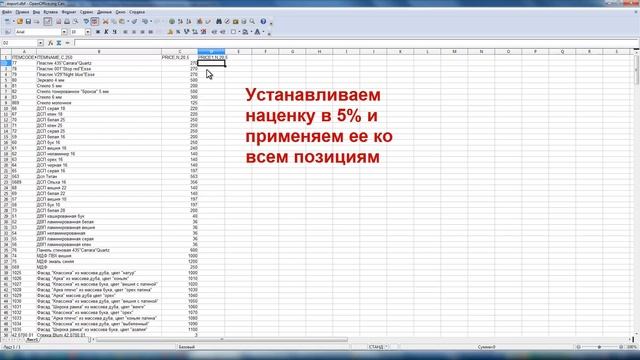Click the Function equals icon
The height and width of the screenshot is (360, 640).
pyautogui.click(x=67, y=43)
